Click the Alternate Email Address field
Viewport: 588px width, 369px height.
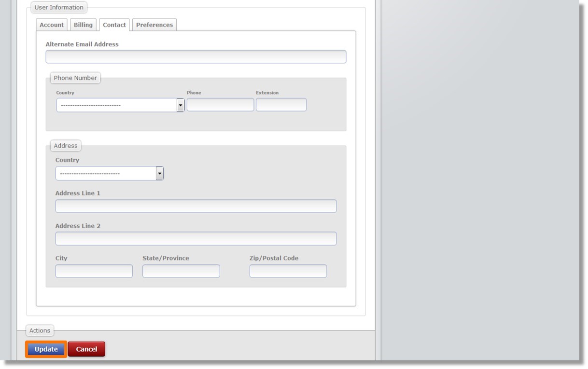(x=196, y=56)
